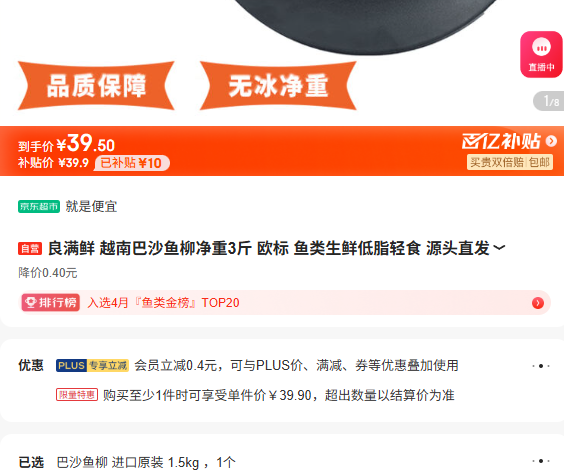564x475 pixels.
Task: Tap the 亿补贴 arrow icon
Action: pyautogui.click(x=551, y=141)
